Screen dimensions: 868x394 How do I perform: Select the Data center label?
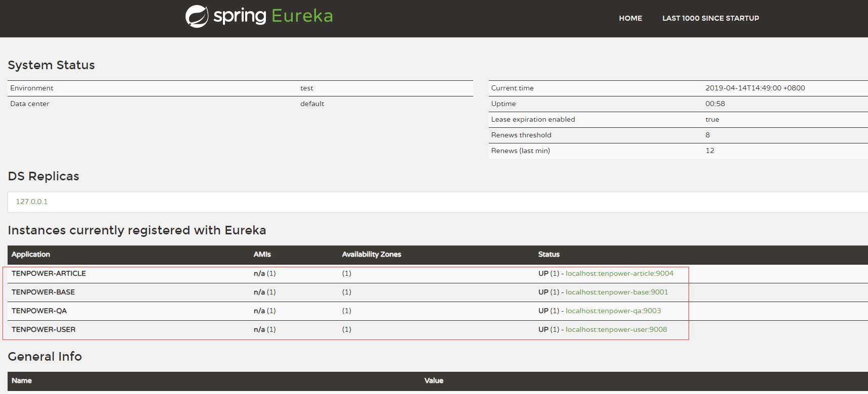coord(30,104)
